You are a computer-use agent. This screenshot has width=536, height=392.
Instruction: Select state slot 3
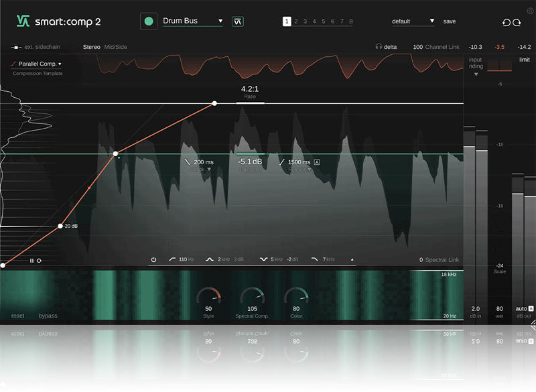click(x=306, y=21)
